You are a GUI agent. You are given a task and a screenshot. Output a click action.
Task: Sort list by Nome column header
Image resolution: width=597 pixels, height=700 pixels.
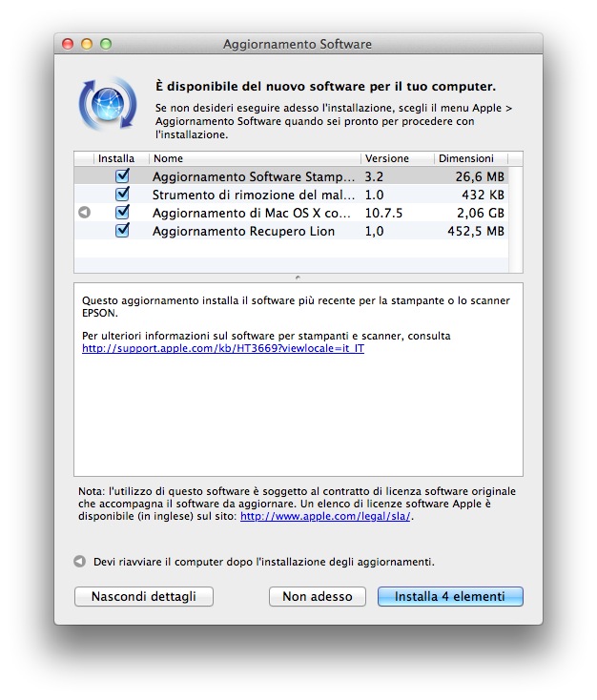pyautogui.click(x=255, y=158)
